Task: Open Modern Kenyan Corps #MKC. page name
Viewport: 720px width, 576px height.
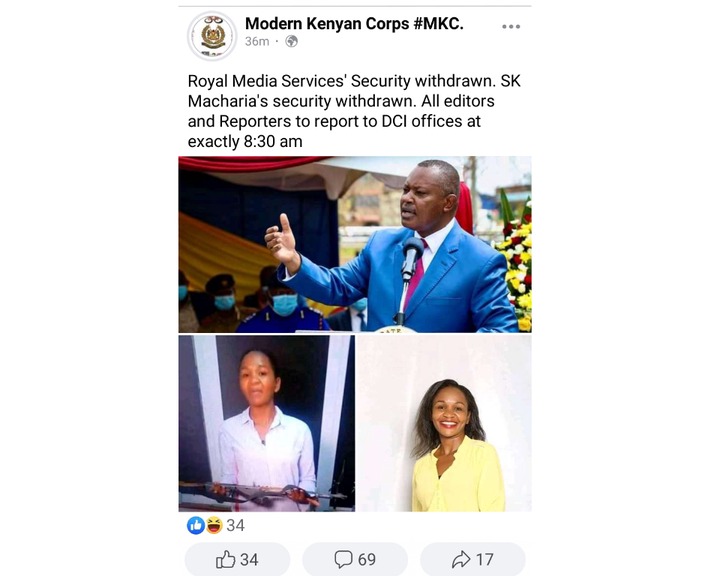Action: coord(354,23)
